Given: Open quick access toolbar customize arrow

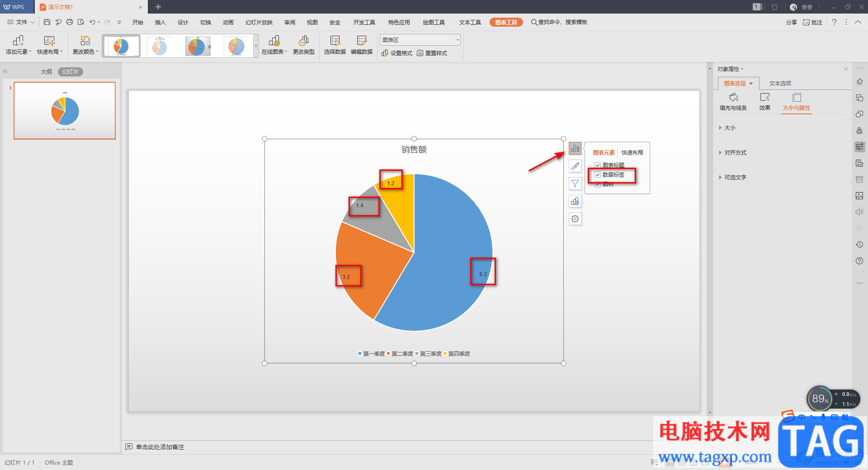Looking at the screenshot, I should [119, 22].
